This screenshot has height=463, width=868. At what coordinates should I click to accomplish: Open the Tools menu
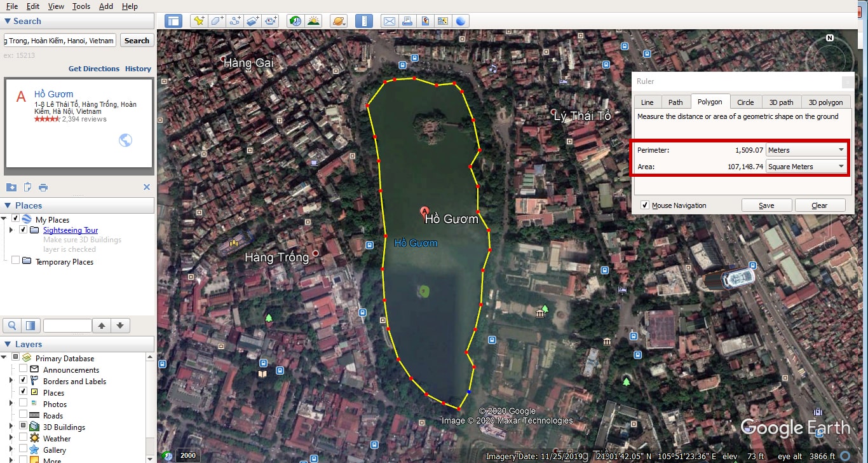[x=81, y=6]
